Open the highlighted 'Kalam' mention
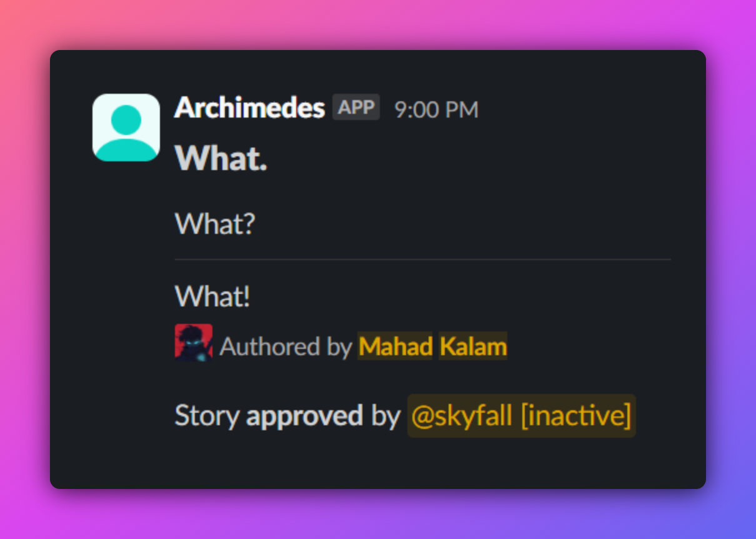Screen dimensions: 756x539 click(473, 346)
